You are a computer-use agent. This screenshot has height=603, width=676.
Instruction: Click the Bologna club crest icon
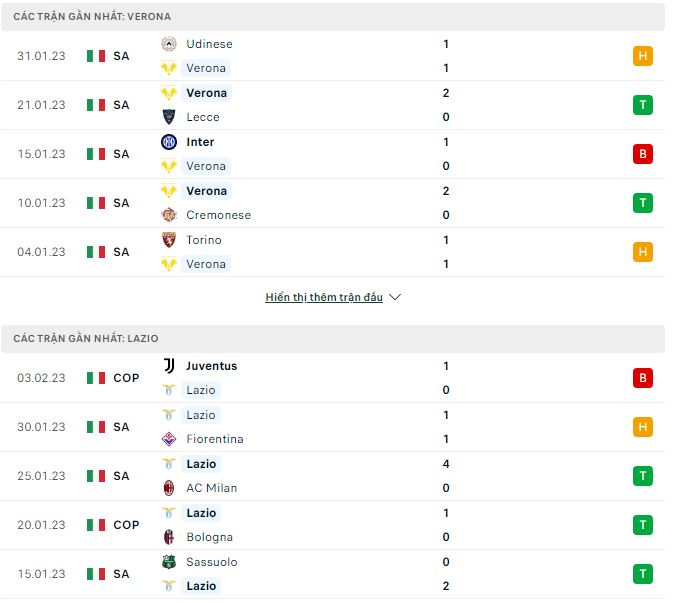coord(169,537)
